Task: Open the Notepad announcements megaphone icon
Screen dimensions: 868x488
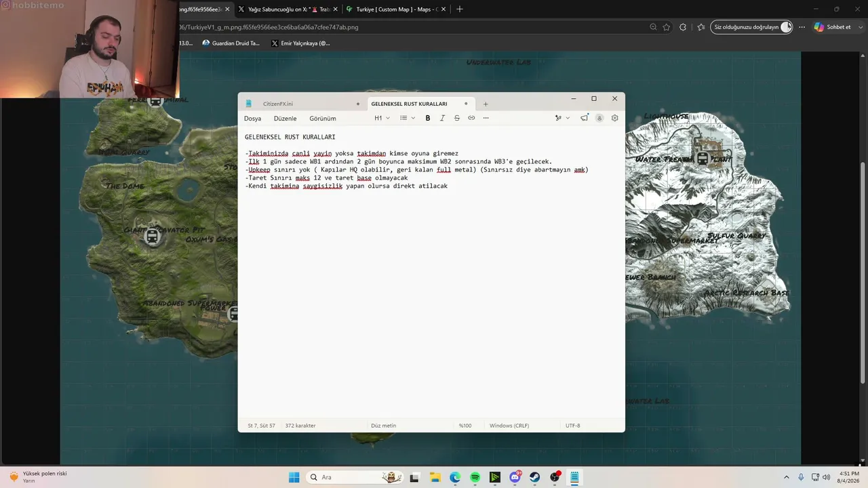Action: point(585,118)
